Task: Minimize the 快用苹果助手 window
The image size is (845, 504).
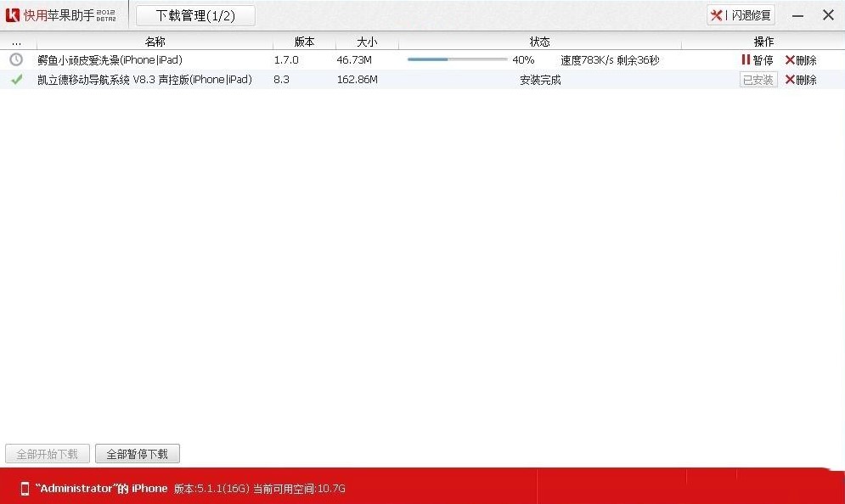Action: 798,15
